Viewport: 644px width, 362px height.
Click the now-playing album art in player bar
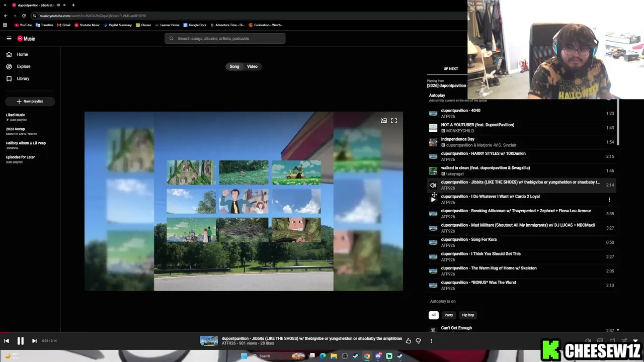coord(209,341)
